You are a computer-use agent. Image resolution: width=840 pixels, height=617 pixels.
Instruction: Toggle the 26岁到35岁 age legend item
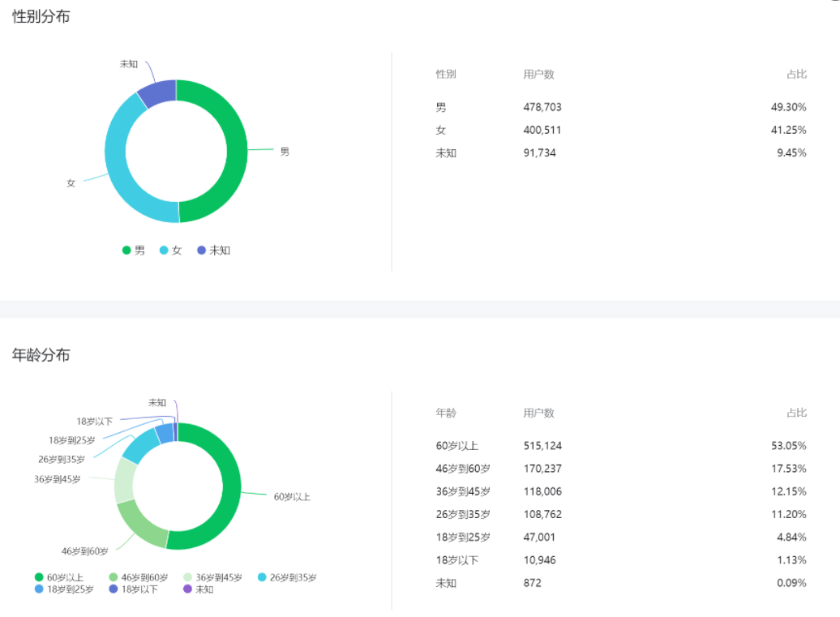(288, 577)
